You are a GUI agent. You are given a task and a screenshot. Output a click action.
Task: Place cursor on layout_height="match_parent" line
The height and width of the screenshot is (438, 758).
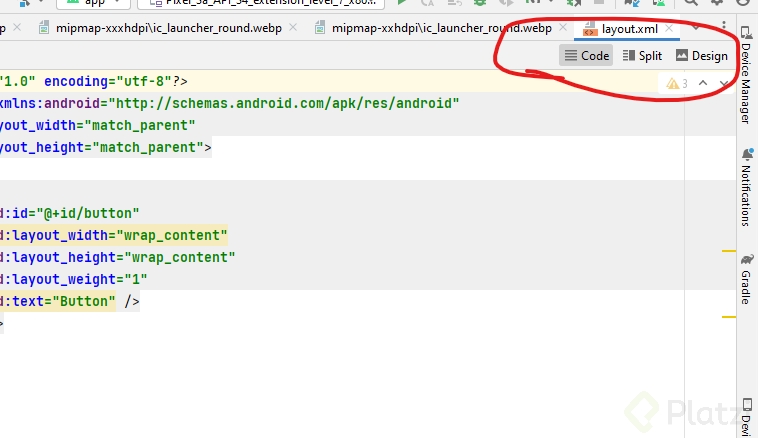(105, 147)
